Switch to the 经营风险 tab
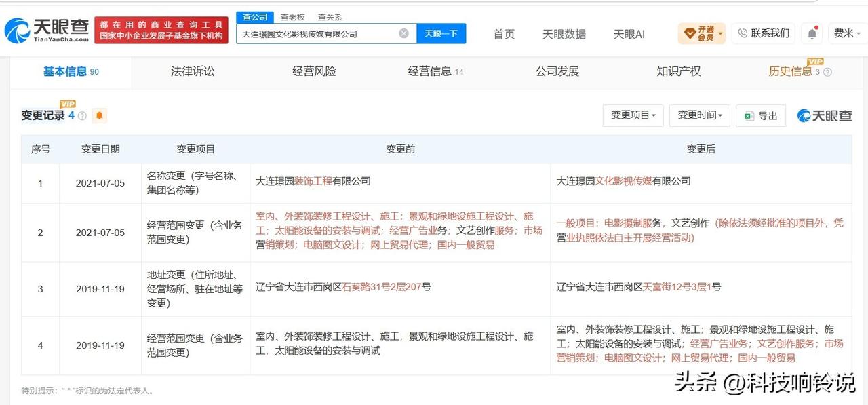 pyautogui.click(x=314, y=71)
